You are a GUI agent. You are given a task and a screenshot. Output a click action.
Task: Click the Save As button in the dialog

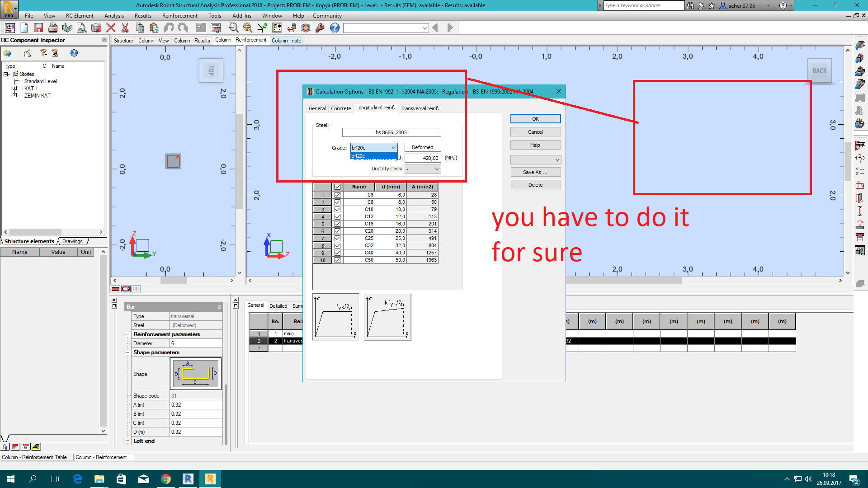point(535,172)
